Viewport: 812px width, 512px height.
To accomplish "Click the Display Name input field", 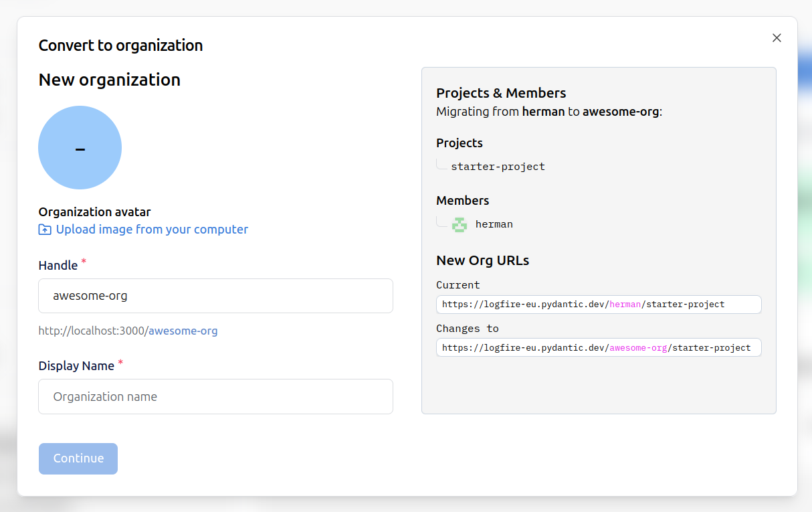I will [x=215, y=396].
